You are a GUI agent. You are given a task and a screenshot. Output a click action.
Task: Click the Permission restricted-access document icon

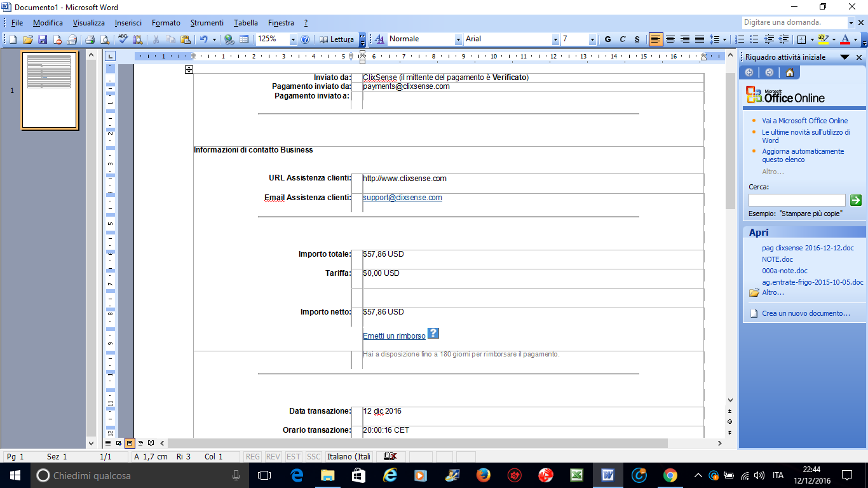57,39
